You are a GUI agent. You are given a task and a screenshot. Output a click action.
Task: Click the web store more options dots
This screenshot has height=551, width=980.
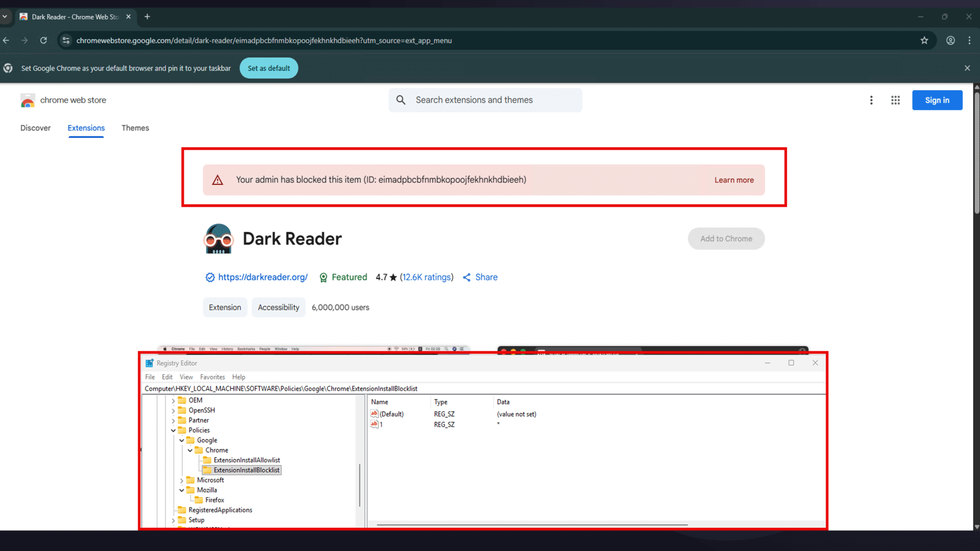871,100
